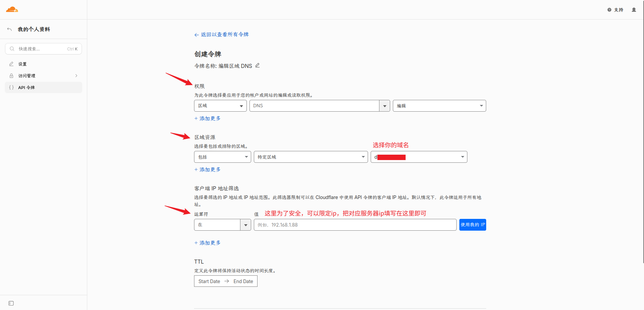Viewport: 644px width, 310px height.
Task: Open the 特定区域 zone type dropdown
Action: pyautogui.click(x=311, y=157)
